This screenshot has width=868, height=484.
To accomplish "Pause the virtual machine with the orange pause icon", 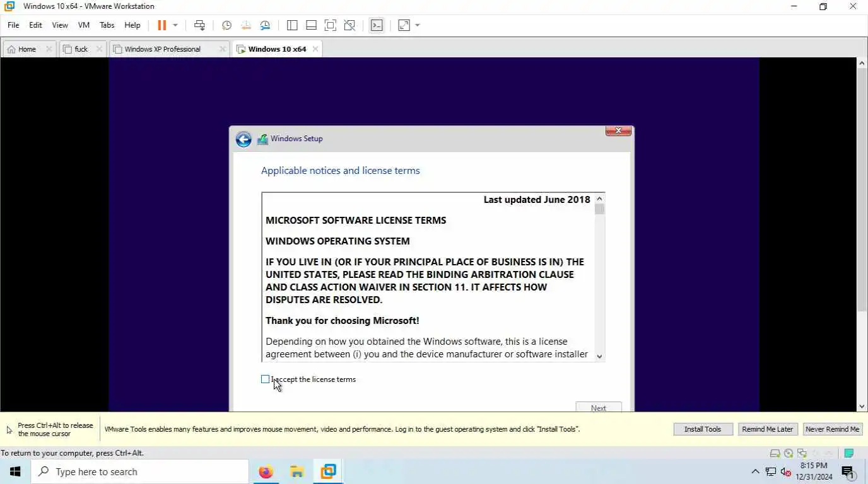I will coord(161,25).
